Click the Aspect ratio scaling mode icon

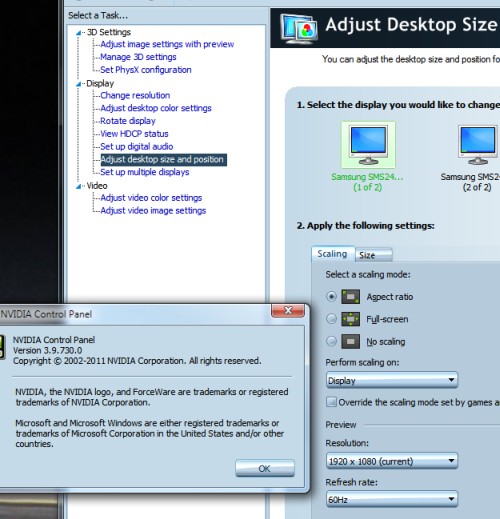click(350, 296)
